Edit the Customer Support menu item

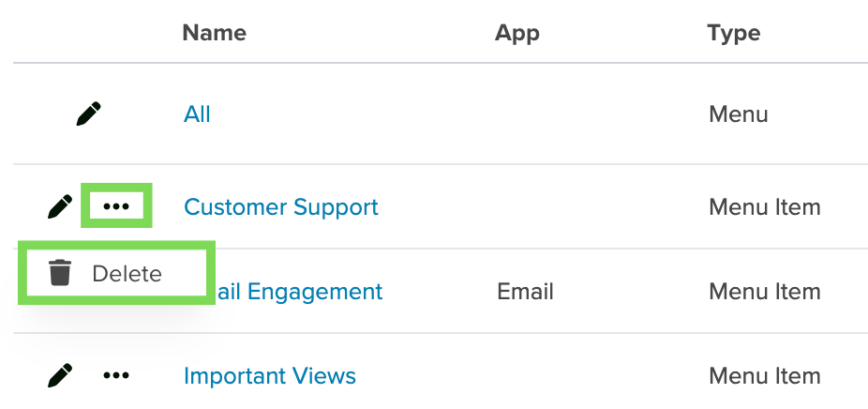pos(60,206)
